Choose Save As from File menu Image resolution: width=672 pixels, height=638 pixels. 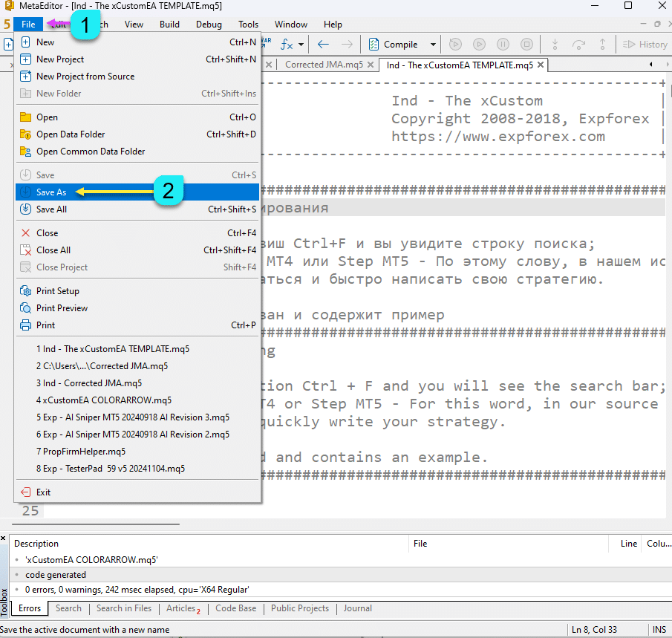click(51, 192)
